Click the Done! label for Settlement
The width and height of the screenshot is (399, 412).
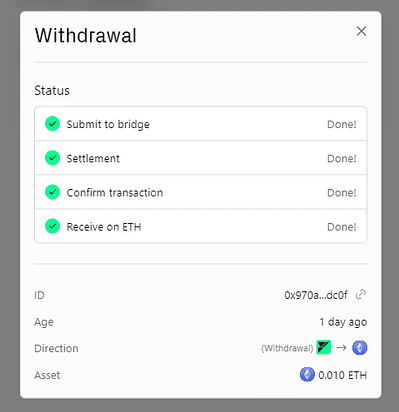342,158
